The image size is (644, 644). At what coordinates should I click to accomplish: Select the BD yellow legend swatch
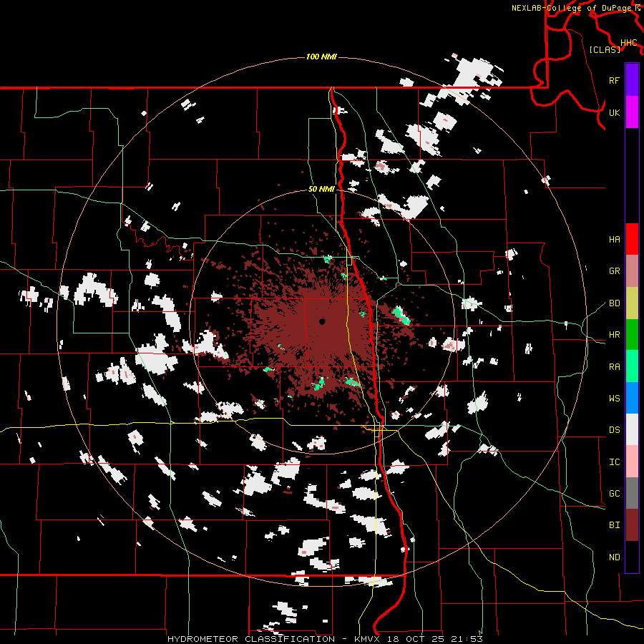pos(632,303)
